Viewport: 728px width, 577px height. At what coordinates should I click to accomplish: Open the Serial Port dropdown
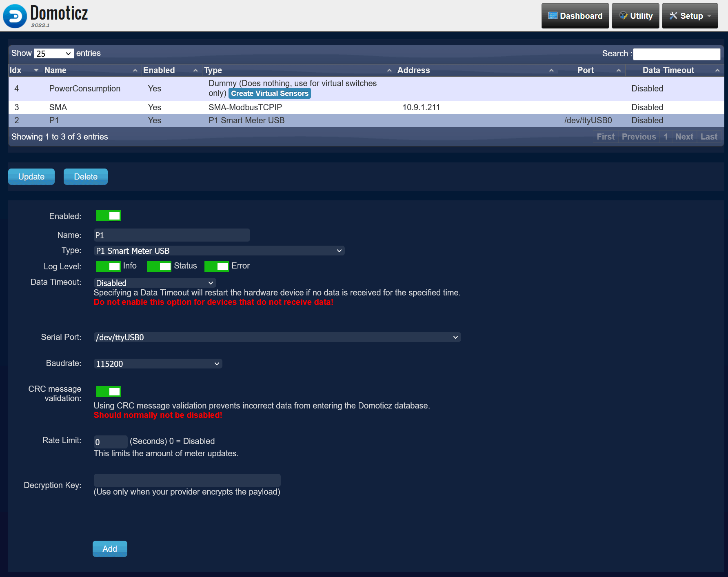pos(277,337)
